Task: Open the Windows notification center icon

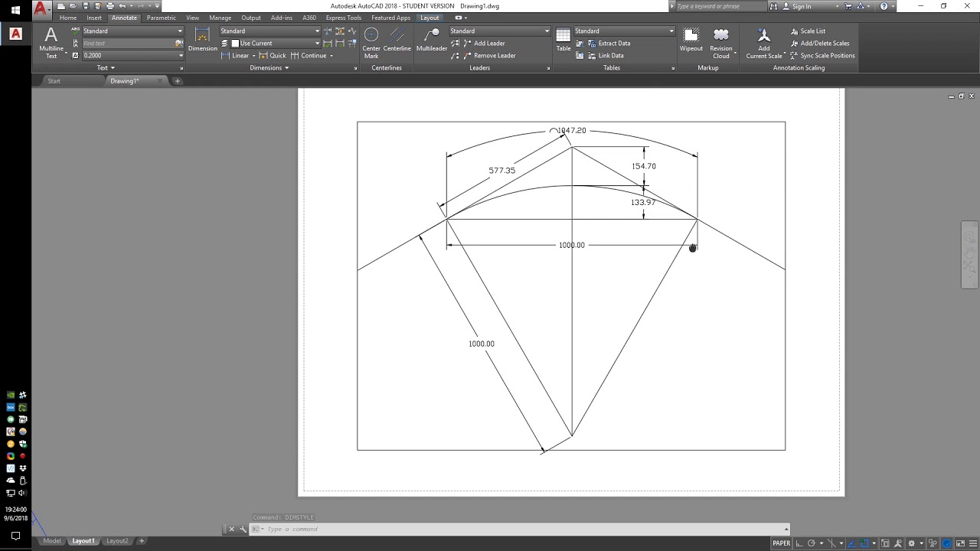Action: point(15,536)
